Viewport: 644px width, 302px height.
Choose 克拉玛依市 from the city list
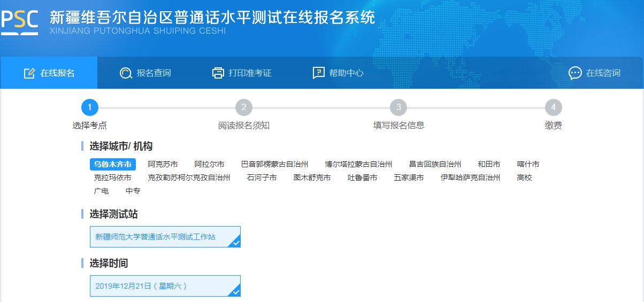pyautogui.click(x=112, y=177)
